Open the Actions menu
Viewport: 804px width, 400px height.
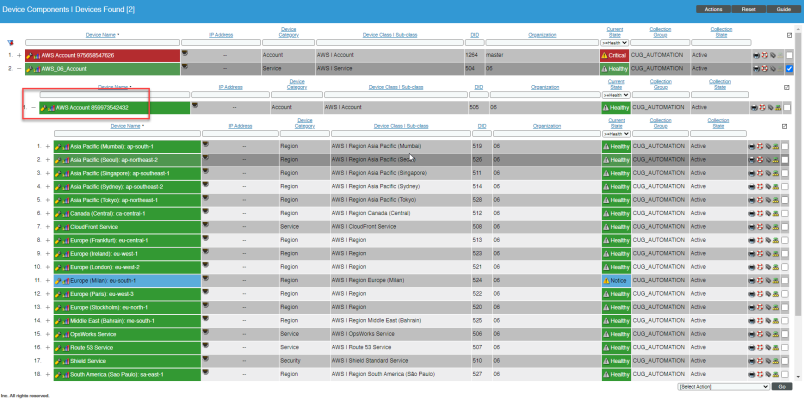point(713,9)
